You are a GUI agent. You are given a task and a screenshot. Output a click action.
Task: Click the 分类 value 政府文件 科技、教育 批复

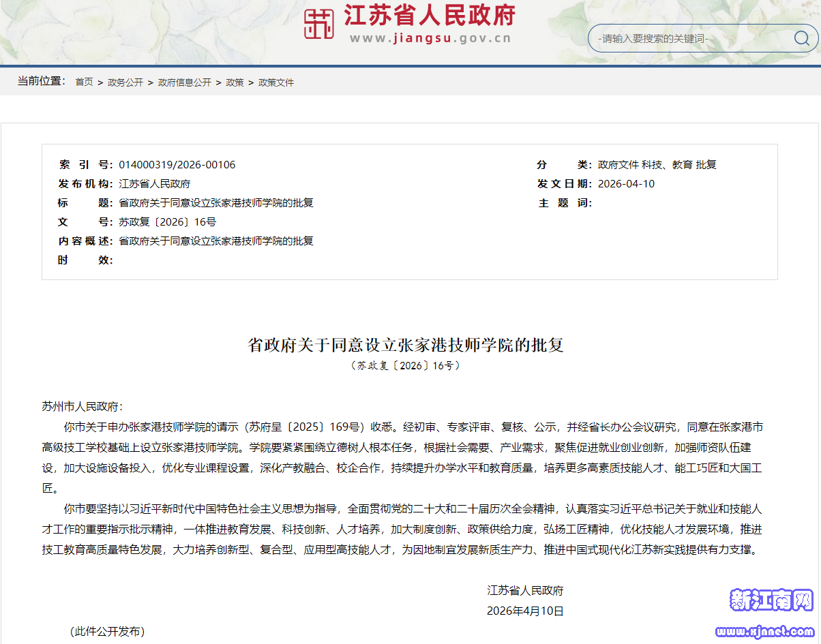(657, 165)
